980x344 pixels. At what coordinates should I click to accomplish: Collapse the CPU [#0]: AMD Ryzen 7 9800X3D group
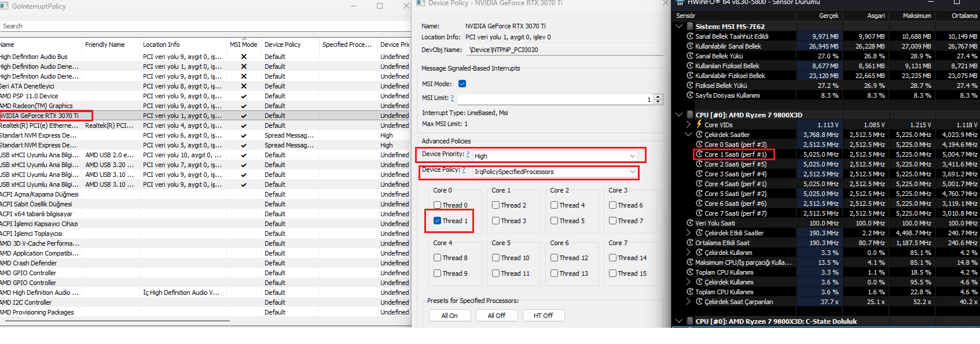679,115
